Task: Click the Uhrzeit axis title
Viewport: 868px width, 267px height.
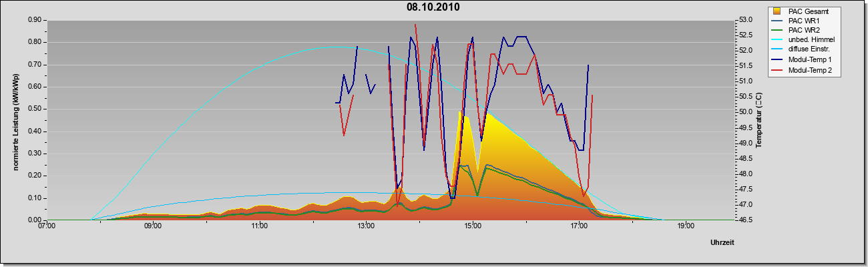Action: (x=722, y=243)
